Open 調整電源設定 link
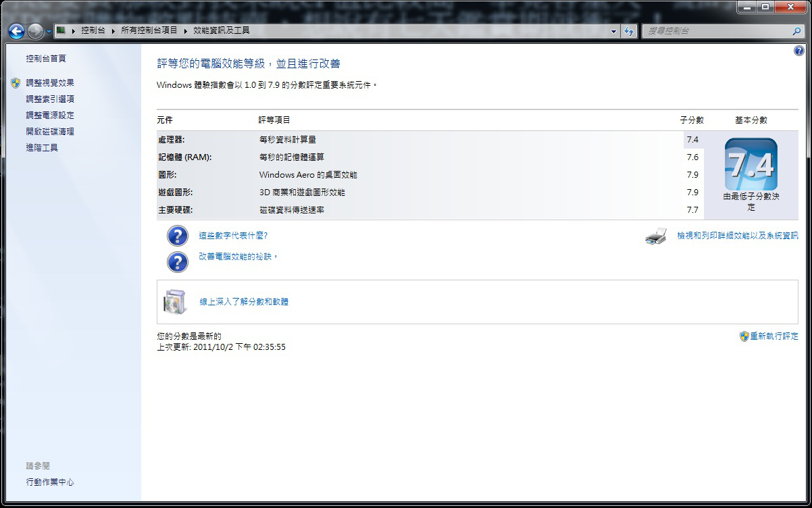Screen dimensions: 812x508 coord(50,116)
